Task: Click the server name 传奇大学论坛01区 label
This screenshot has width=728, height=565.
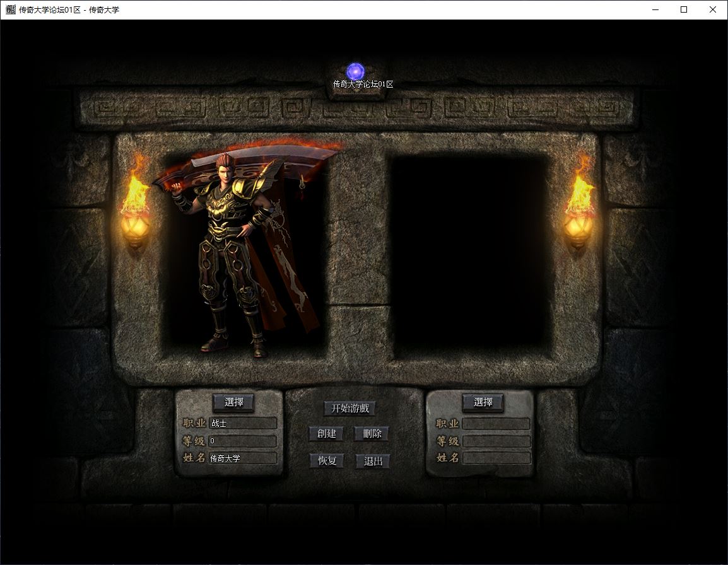Action: tap(363, 84)
